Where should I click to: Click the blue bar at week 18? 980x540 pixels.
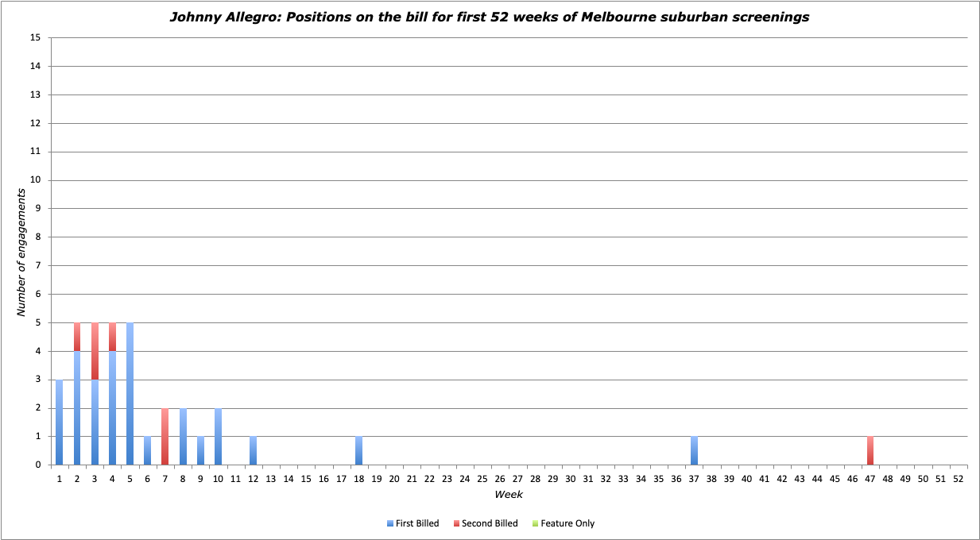359,451
